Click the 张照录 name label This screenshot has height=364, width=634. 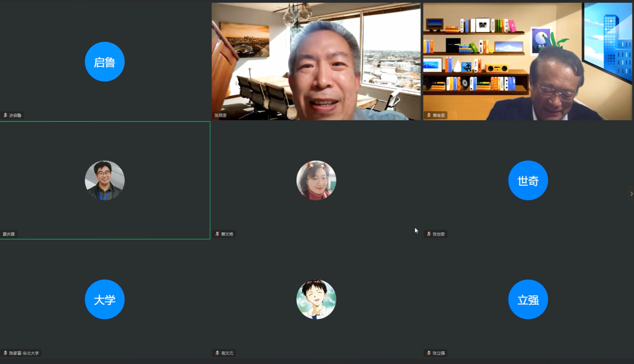click(220, 115)
